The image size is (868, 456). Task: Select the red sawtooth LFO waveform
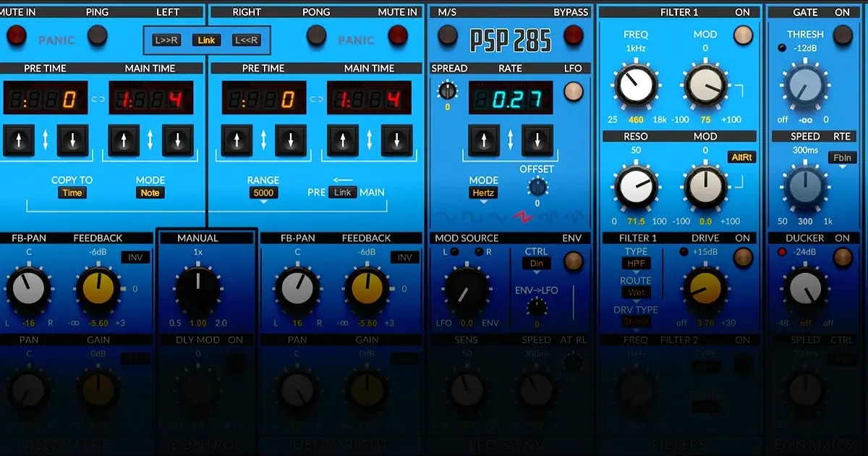[522, 216]
